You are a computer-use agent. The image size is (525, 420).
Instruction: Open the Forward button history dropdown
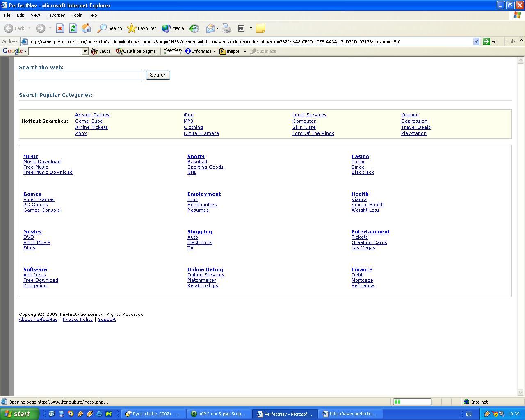(x=50, y=28)
